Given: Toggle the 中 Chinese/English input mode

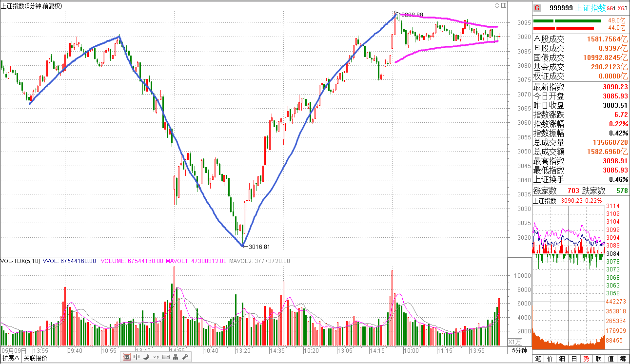Looking at the screenshot, I should pyautogui.click(x=137, y=357).
